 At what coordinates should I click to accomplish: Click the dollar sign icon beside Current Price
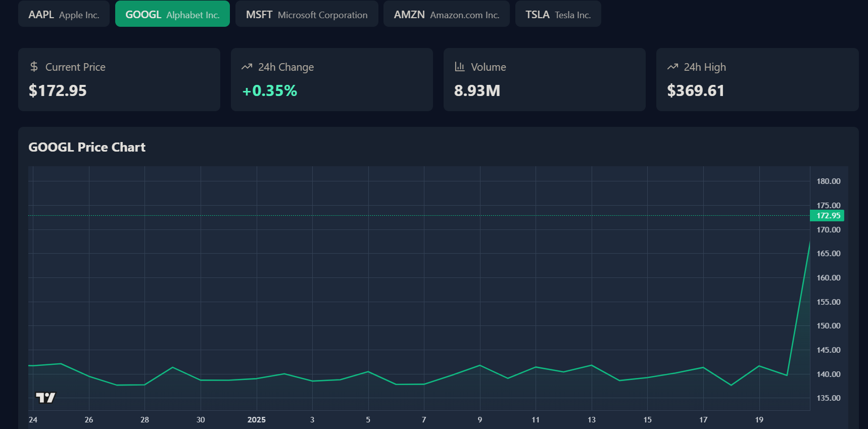click(34, 67)
